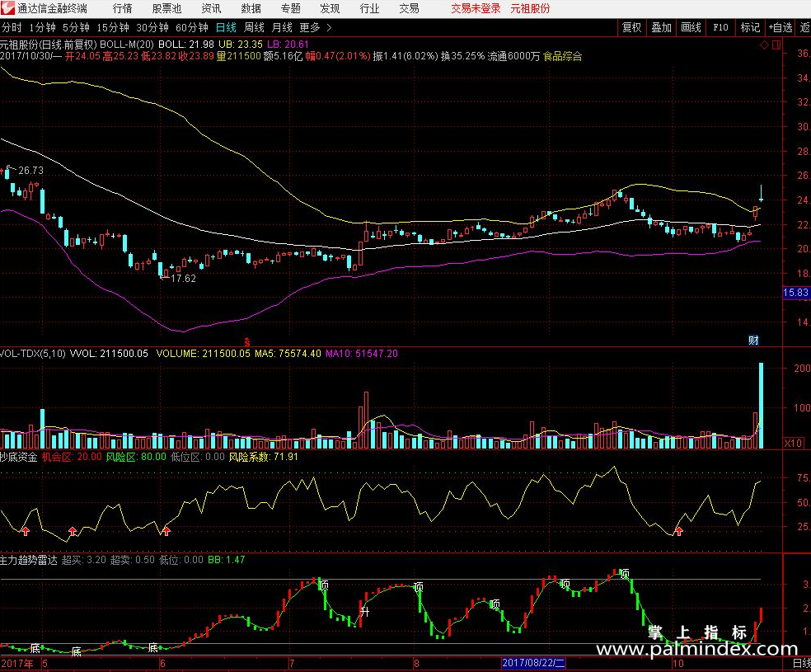This screenshot has width=811, height=672.
Task: Click the LB: 20.61 lower band value
Action: pos(288,45)
